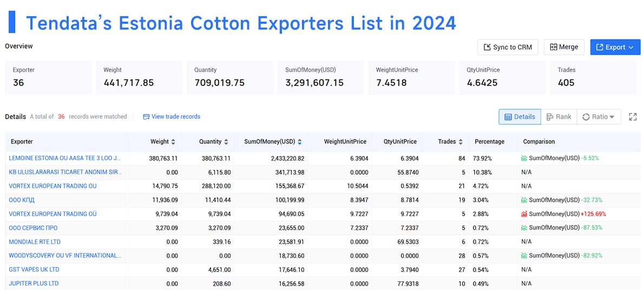The height and width of the screenshot is (291, 644).
Task: Sort table by Quantity column arrows
Action: 226,142
